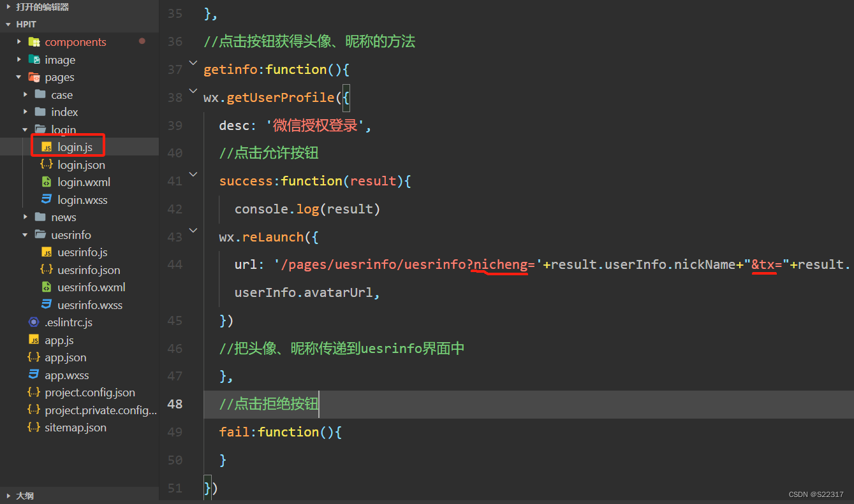Screen dimensions: 854x504
Task: Collapse the pages folder arrow
Action: point(19,77)
